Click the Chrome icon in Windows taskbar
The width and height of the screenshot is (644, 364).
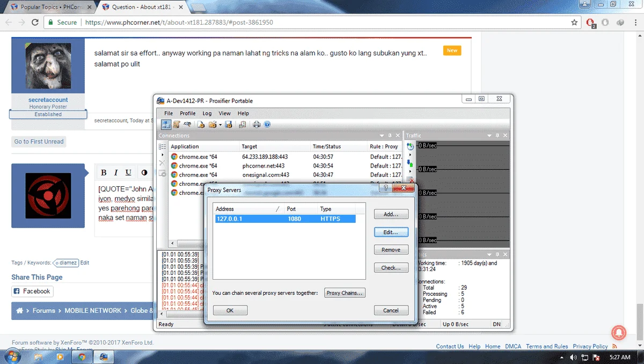[82, 356]
